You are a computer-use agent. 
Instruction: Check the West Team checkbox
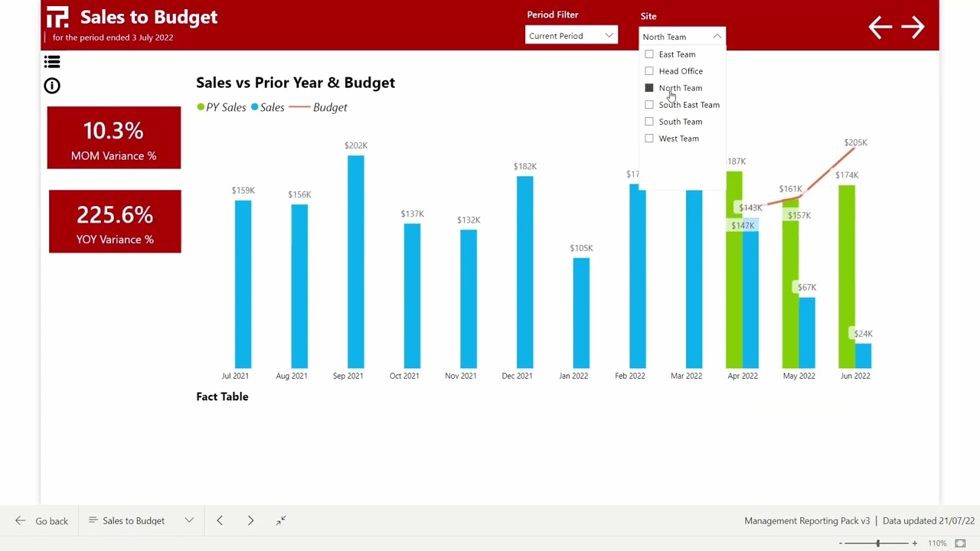point(649,139)
